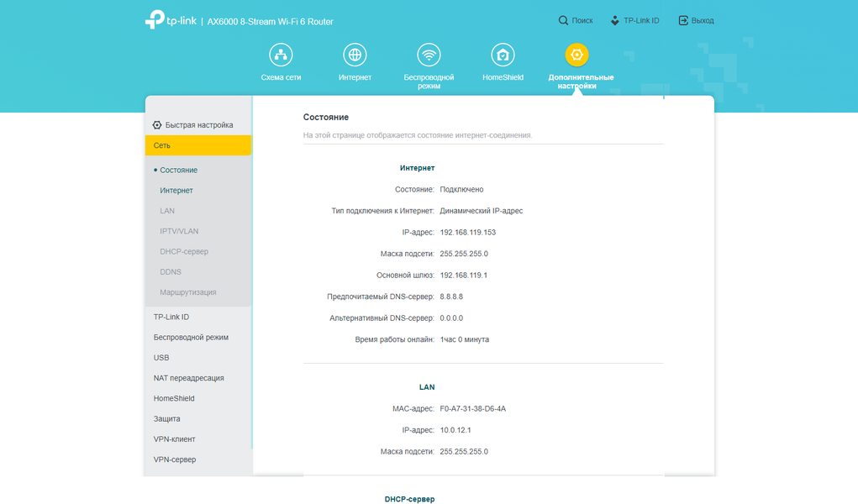Click the Динамический IP-адрес value

pyautogui.click(x=482, y=211)
